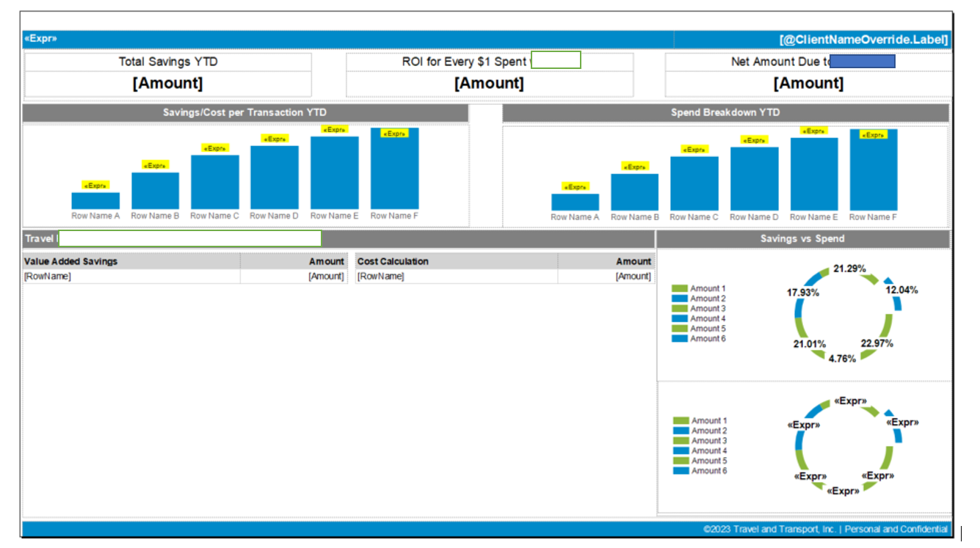Click the Row Name E axis label in the Spend Breakdown chart

814,217
